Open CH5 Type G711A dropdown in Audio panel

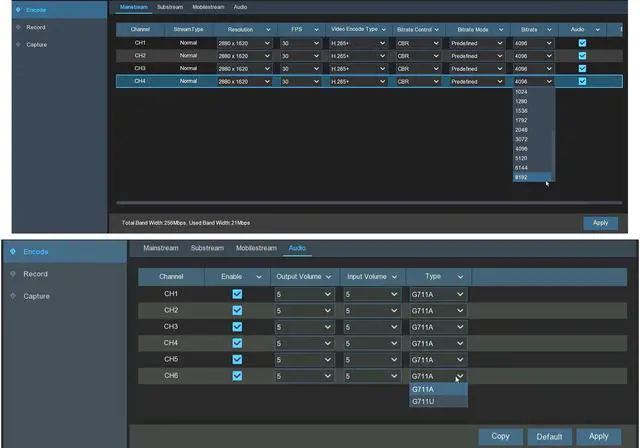[x=438, y=359]
